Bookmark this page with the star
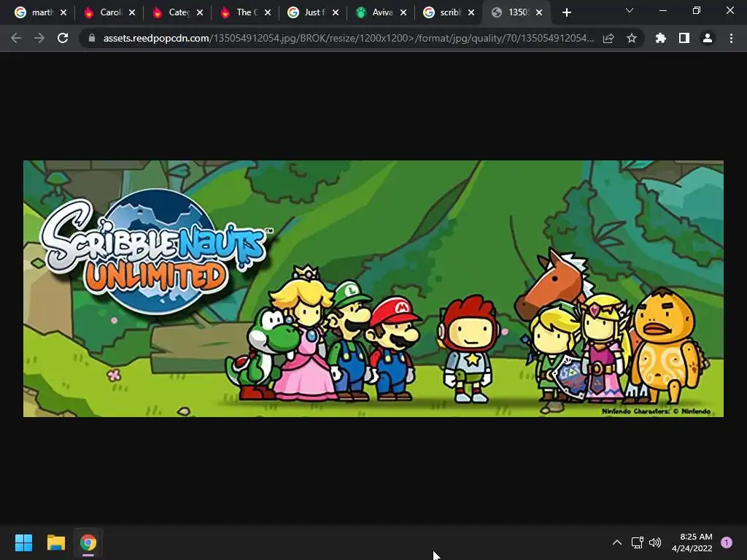747x560 pixels. click(x=632, y=38)
